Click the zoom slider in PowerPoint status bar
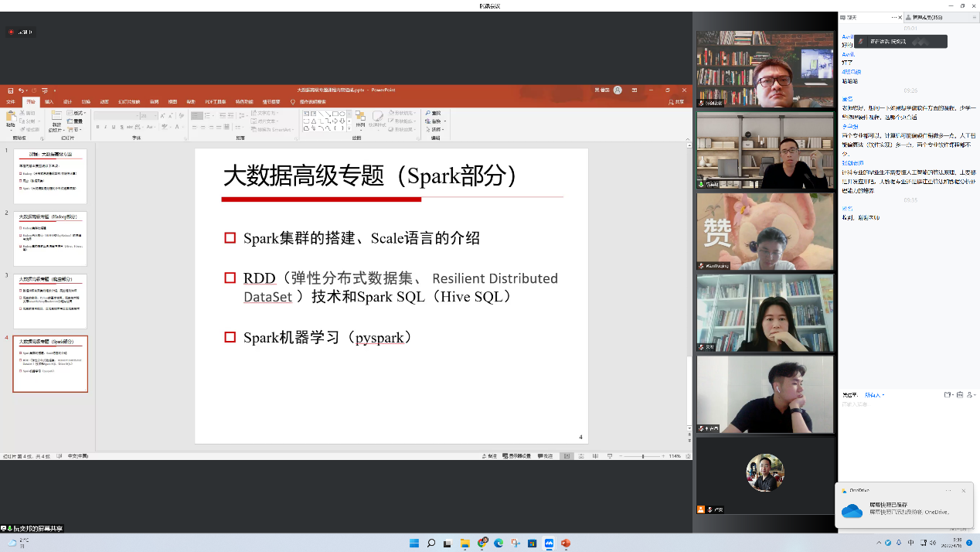980x552 pixels. 644,456
